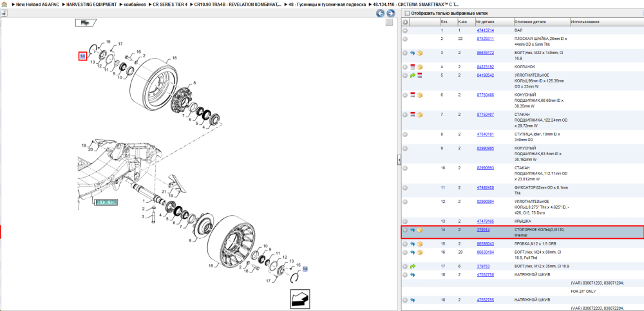The height and width of the screenshot is (311, 644).
Task: Click the blue arrow icon for part 47552750
Action: [413, 274]
